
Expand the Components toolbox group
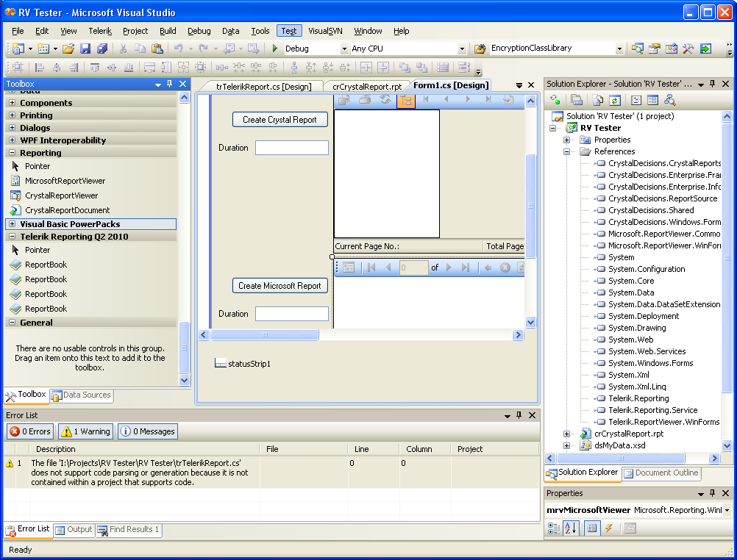pos(13,102)
